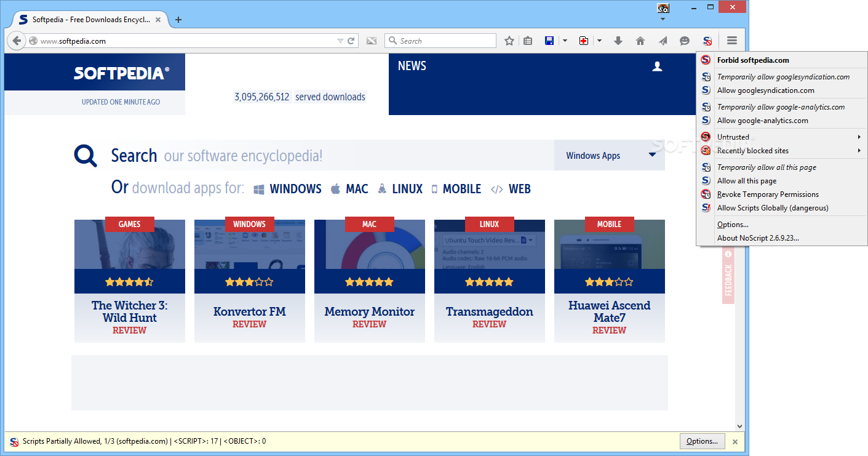
Task: Choose Allow google-analytics.com
Action: click(782, 121)
